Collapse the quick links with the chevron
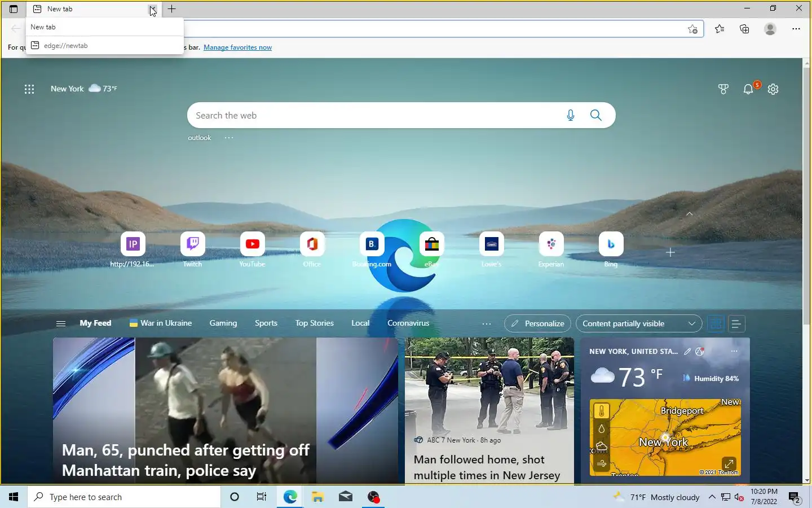812x508 pixels. 690,214
